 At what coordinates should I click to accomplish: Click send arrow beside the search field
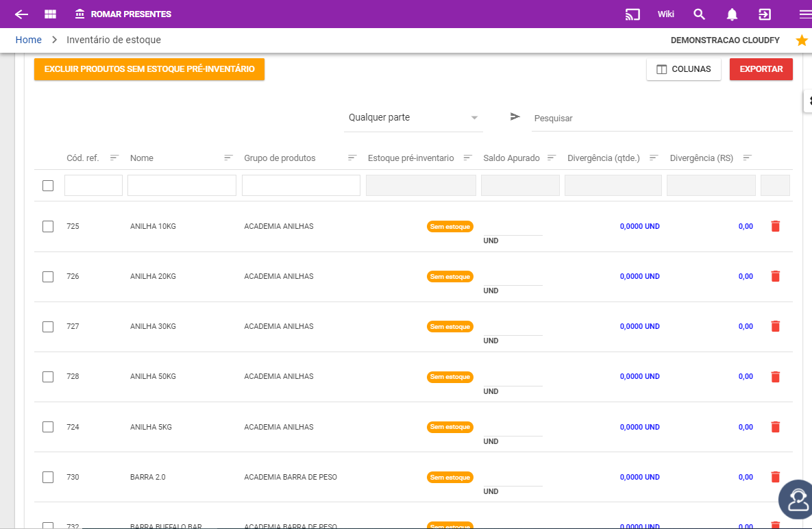point(515,117)
